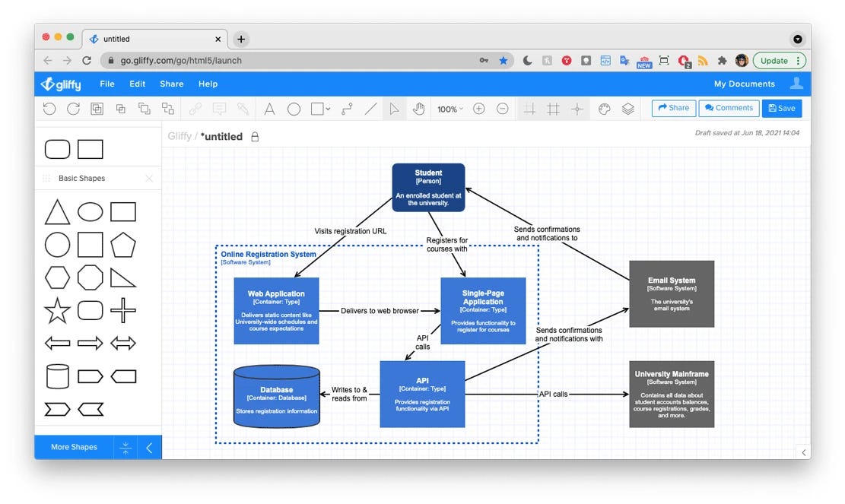
Task: Open the zoom level 100% dropdown
Action: pyautogui.click(x=450, y=109)
